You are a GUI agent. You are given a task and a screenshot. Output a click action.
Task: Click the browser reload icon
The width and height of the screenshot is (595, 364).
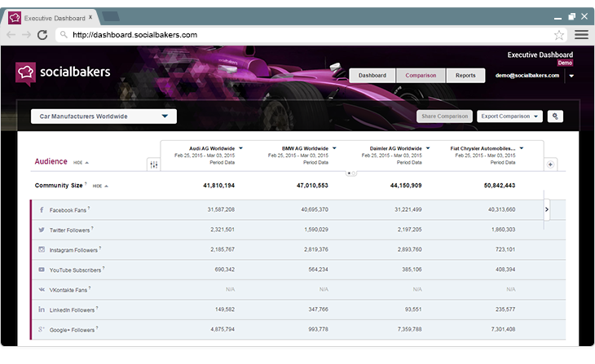42,35
